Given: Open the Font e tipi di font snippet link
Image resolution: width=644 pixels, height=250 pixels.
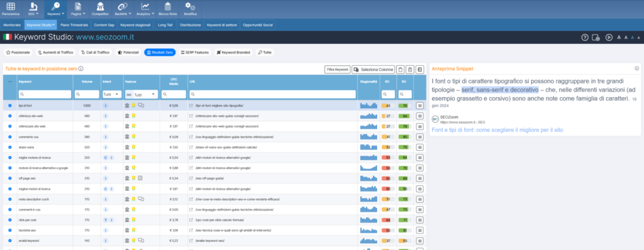Looking at the screenshot, I should pyautogui.click(x=497, y=130).
